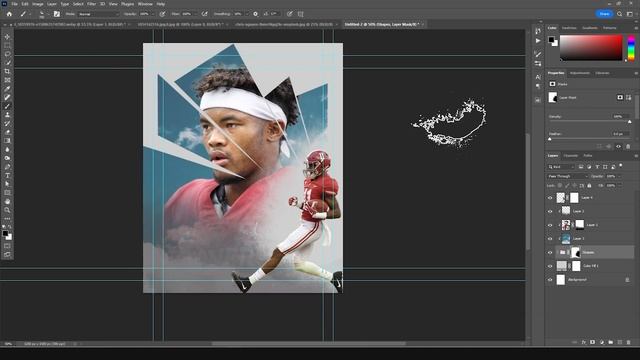Switch to the Paths tab
This screenshot has height=360, width=640.
pos(588,156)
